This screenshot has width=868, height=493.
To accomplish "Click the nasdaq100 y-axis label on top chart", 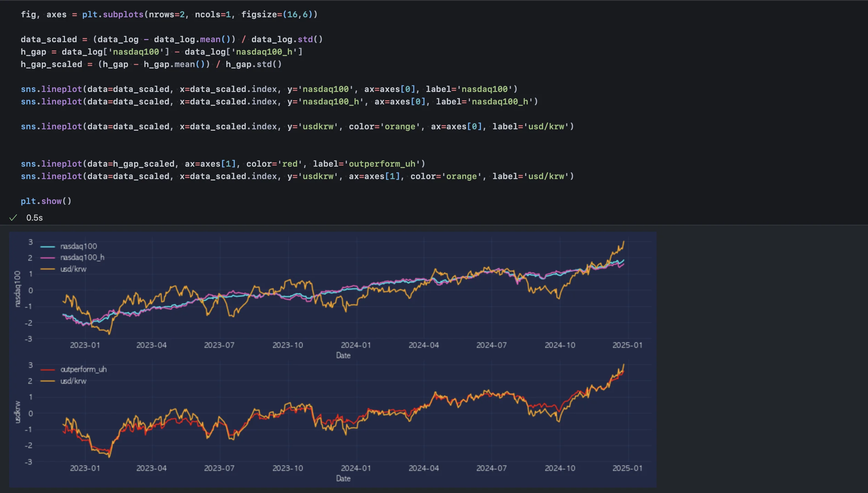I will [17, 289].
